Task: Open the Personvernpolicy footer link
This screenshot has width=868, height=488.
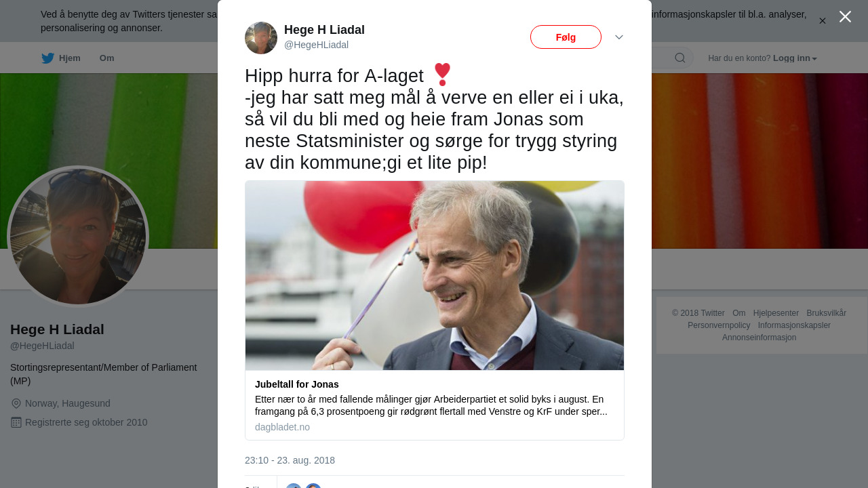Action: [x=719, y=325]
